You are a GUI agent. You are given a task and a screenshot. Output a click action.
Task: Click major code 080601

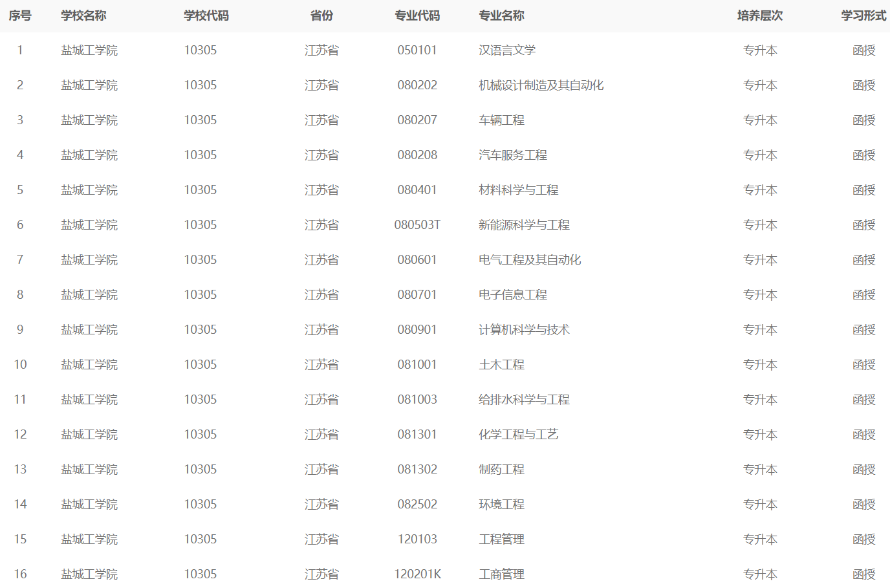pos(417,260)
